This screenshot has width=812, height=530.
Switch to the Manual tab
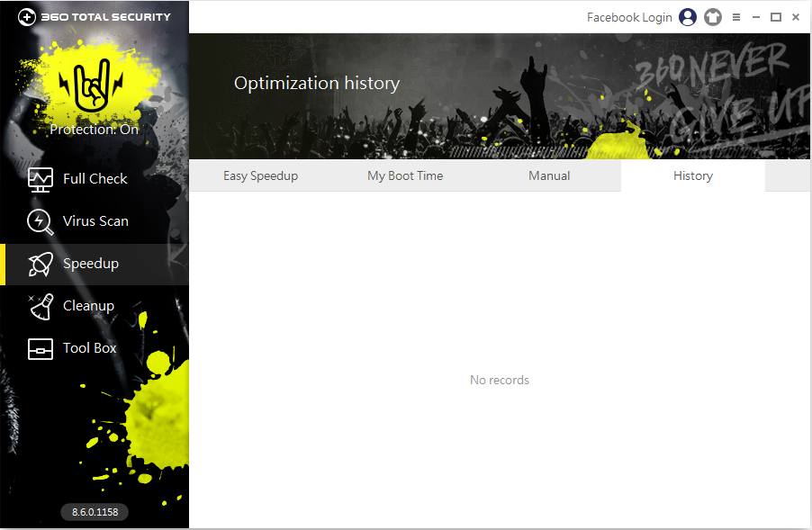pos(549,176)
